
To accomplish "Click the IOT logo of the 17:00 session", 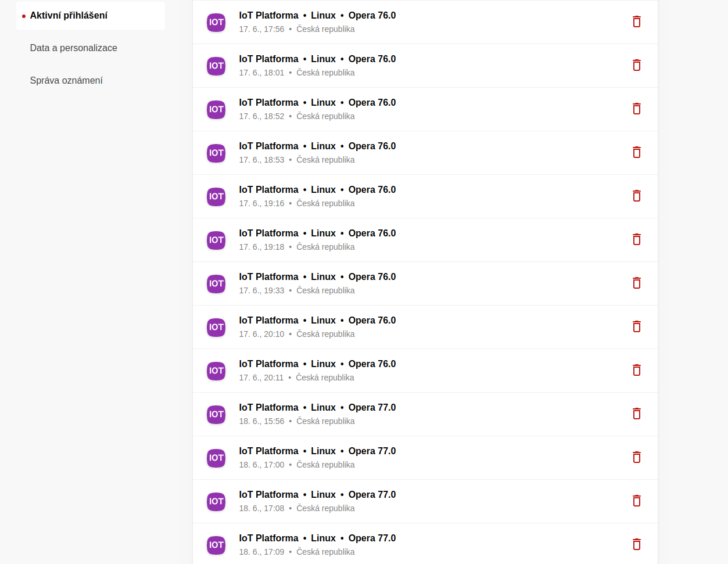I will (216, 458).
